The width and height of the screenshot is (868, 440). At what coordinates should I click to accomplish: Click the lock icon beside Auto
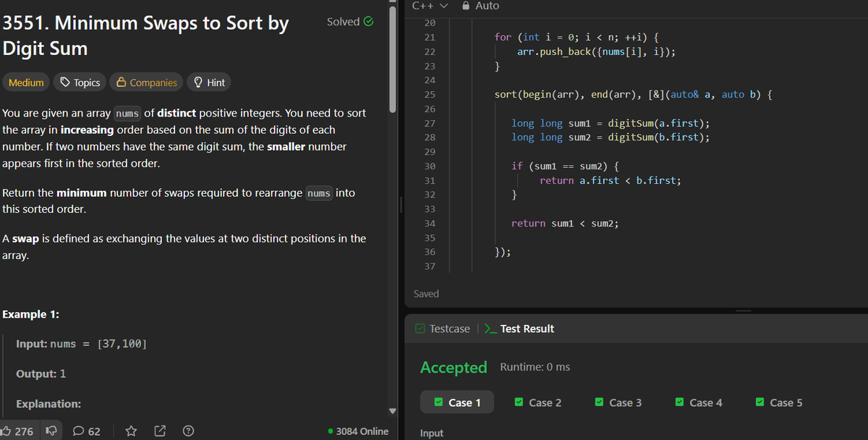click(465, 5)
